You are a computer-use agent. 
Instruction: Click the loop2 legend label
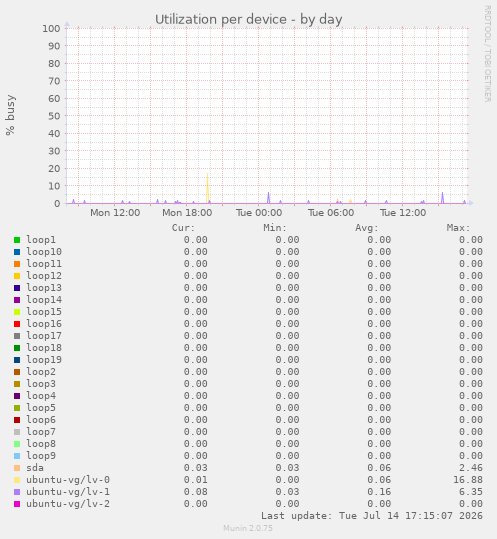[x=41, y=372]
